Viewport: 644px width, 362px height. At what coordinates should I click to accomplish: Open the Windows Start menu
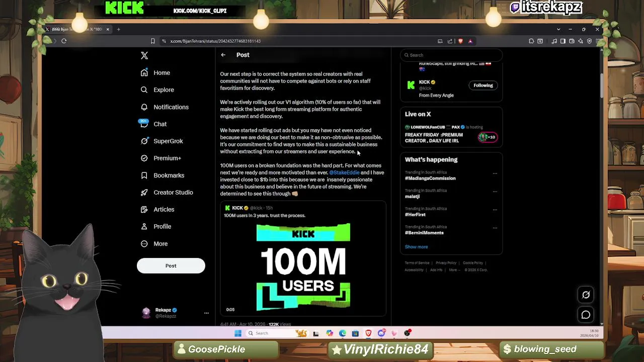pos(238,333)
